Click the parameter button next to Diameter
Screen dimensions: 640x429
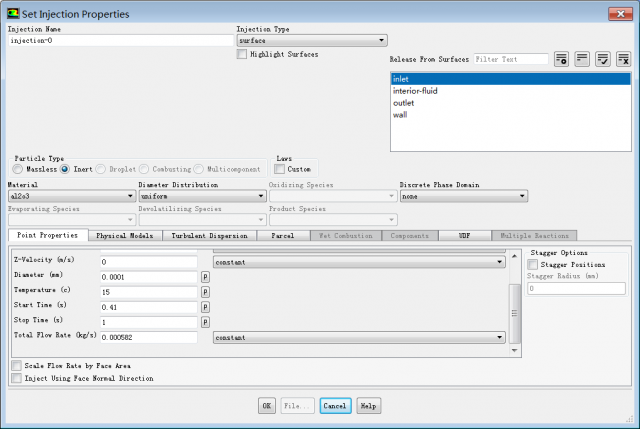(x=205, y=275)
